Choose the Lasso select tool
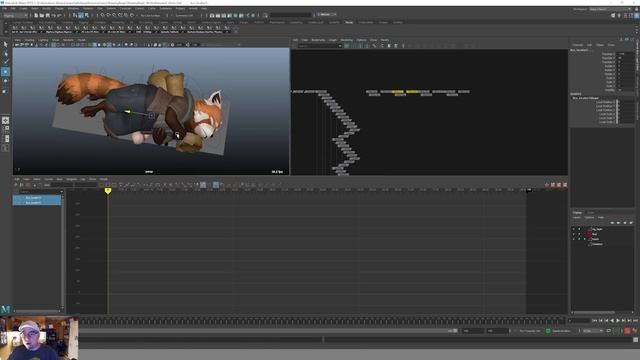 click(5, 53)
